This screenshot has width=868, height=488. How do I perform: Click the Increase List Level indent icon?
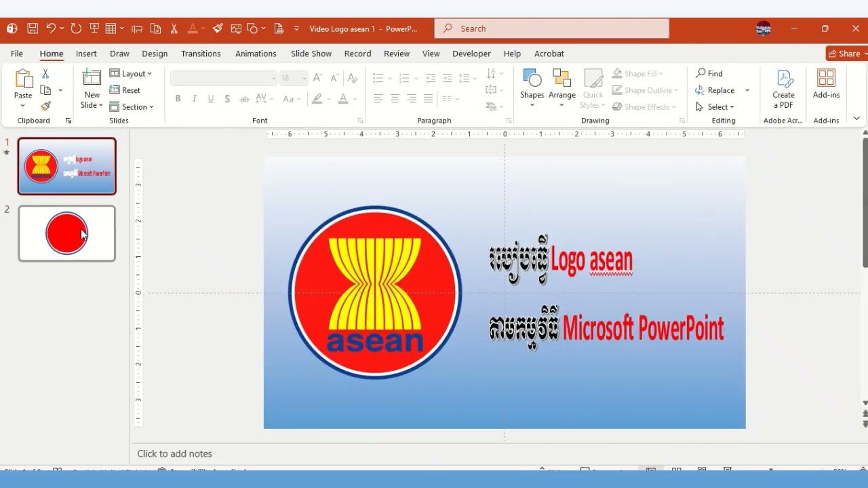click(x=448, y=78)
